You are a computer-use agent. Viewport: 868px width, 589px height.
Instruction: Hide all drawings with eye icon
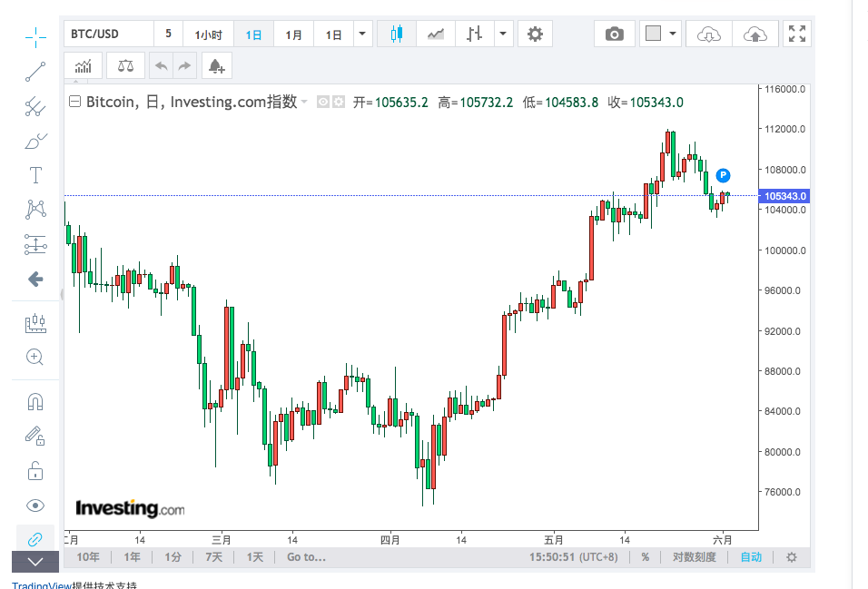point(35,506)
